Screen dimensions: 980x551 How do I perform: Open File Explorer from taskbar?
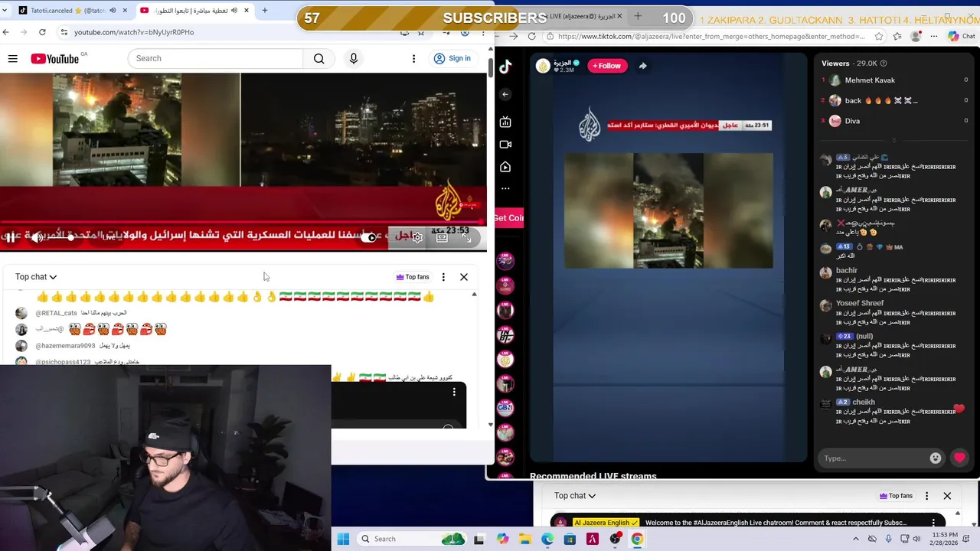[525, 539]
